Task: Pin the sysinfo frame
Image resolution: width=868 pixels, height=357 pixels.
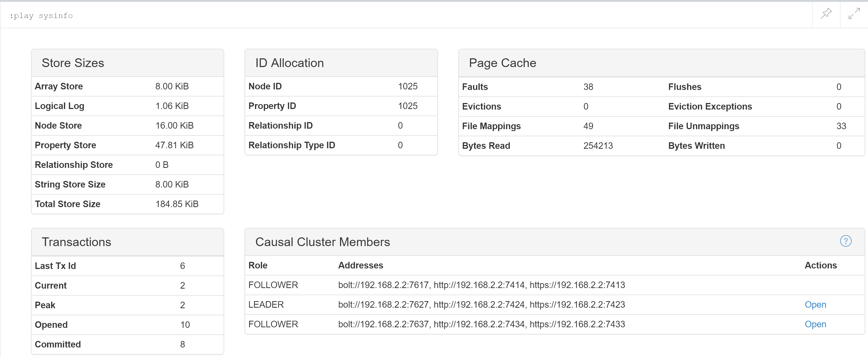Action: click(x=826, y=14)
